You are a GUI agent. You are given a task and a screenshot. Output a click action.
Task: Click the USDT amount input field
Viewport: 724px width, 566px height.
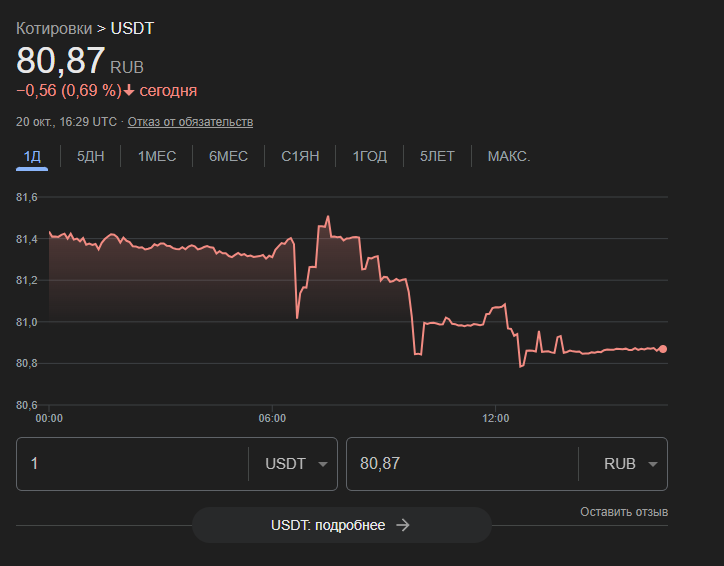130,464
